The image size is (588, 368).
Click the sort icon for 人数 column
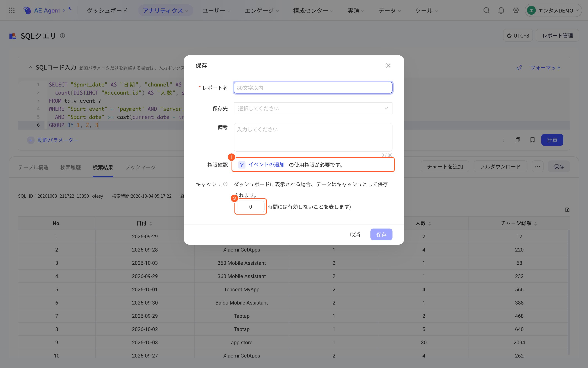[x=430, y=223]
